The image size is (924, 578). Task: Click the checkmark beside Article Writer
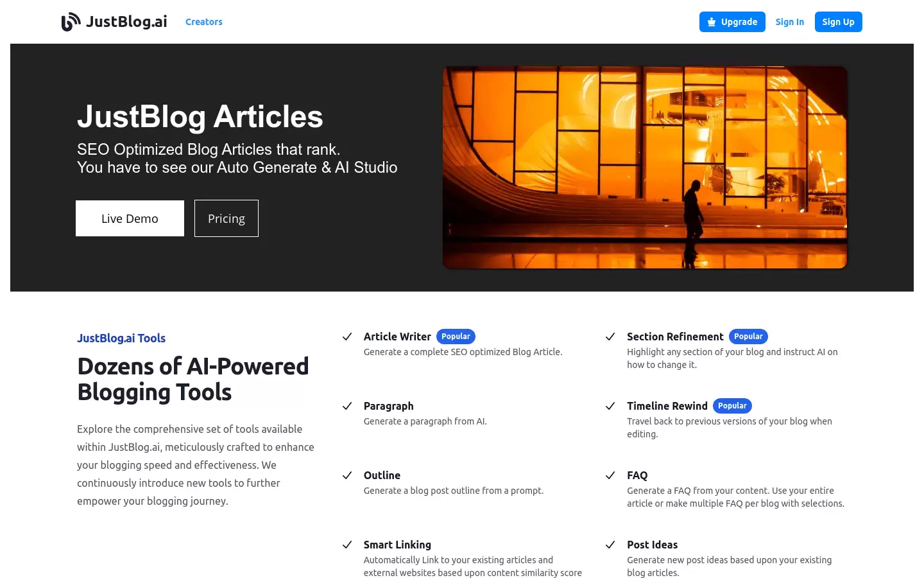click(347, 337)
